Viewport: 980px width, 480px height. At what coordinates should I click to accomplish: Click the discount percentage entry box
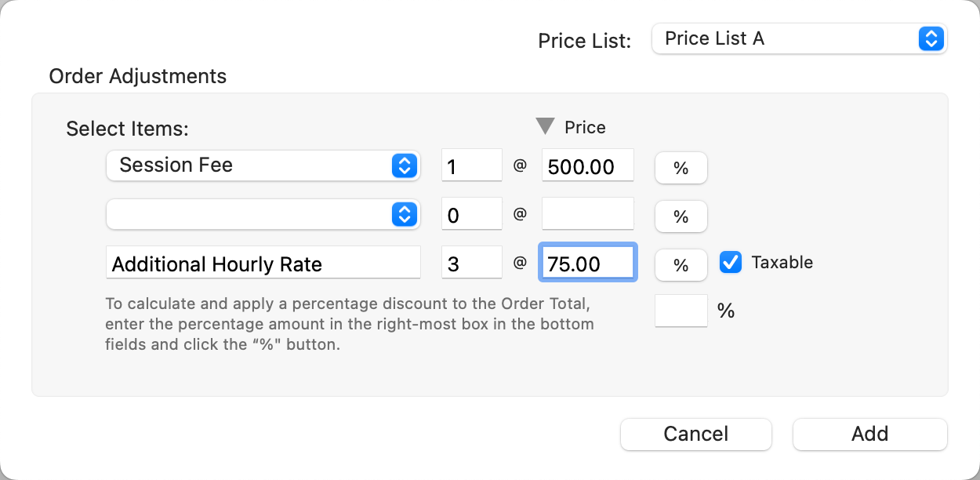[681, 311]
